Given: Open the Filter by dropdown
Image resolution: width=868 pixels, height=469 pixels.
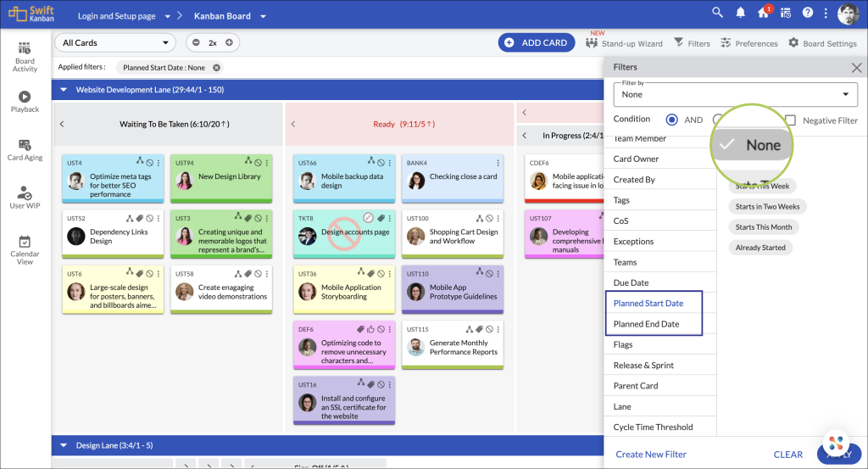Looking at the screenshot, I should click(x=735, y=94).
